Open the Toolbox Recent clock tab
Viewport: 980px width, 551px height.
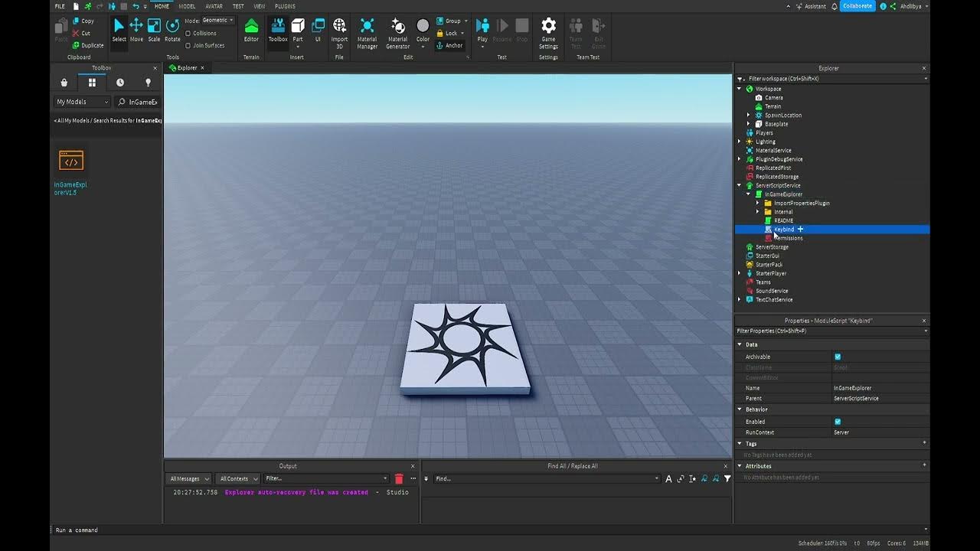[x=120, y=83]
